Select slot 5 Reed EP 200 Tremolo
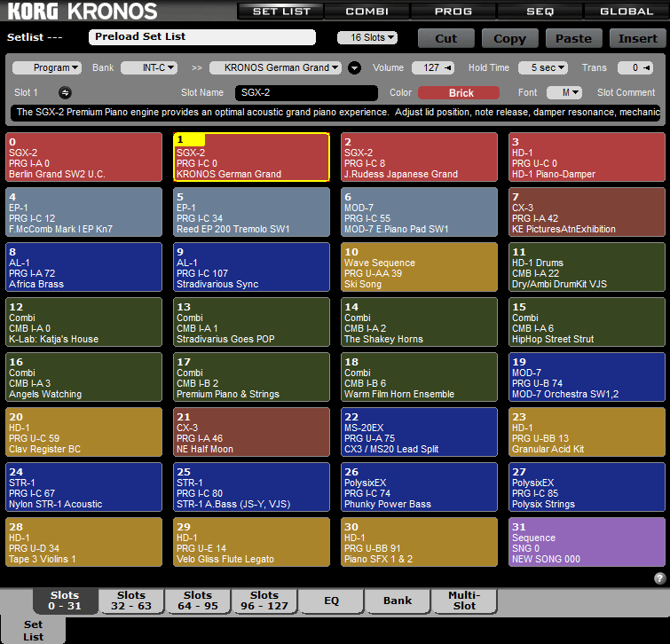This screenshot has width=670, height=644. tap(252, 212)
